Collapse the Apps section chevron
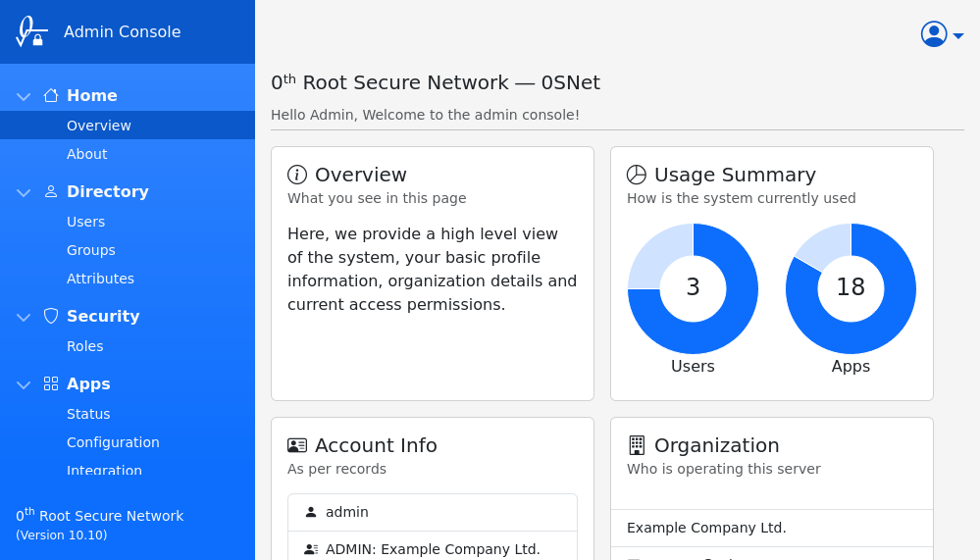This screenshot has height=560, width=980. 24,384
